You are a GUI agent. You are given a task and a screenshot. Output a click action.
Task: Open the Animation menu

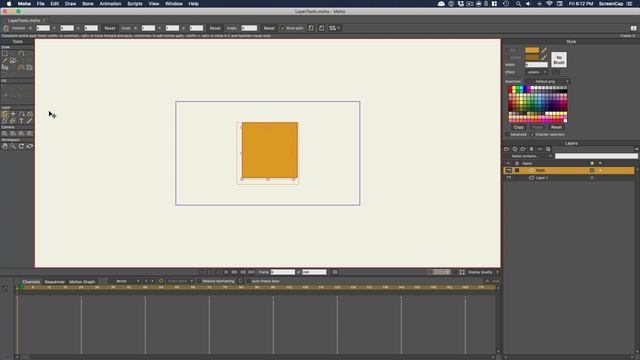(x=110, y=4)
